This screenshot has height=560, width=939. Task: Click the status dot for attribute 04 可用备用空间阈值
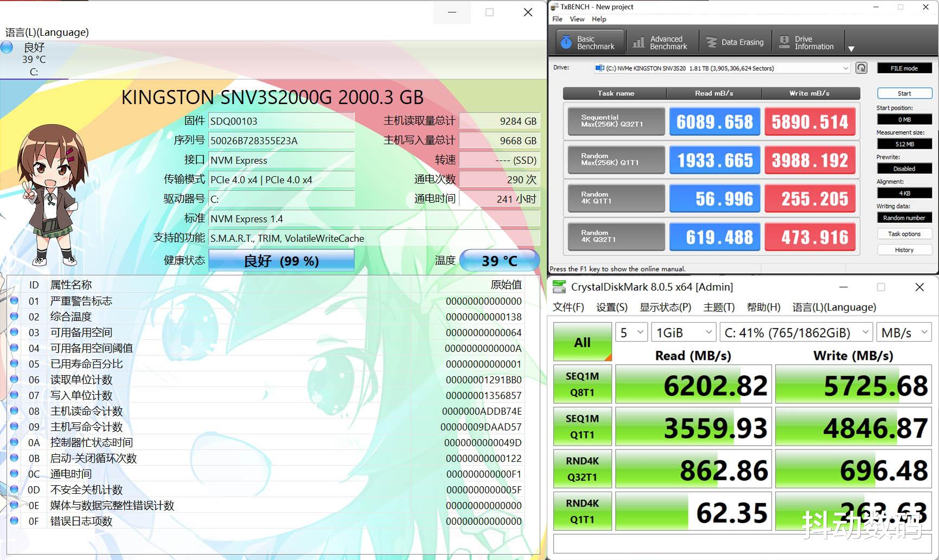(14, 347)
